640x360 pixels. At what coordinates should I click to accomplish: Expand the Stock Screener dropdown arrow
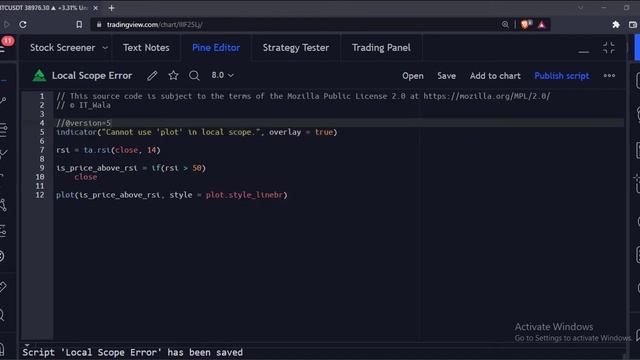[x=105, y=48]
